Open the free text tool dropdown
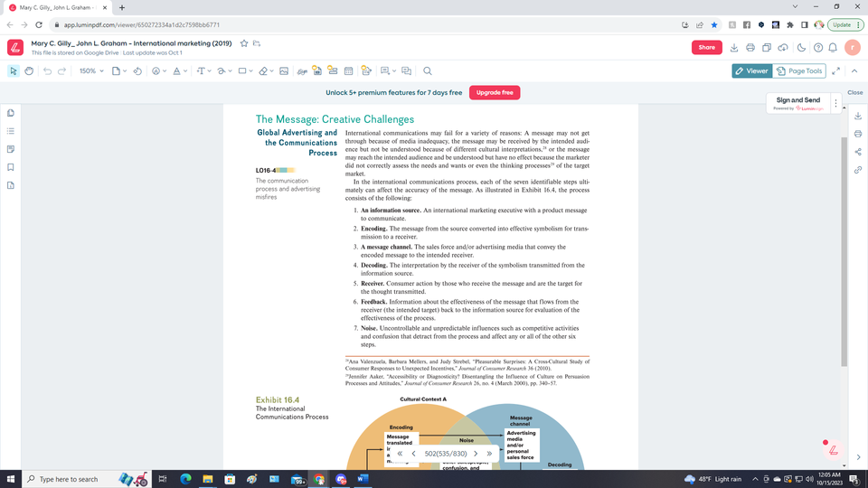This screenshot has width=868, height=488. 203,70
